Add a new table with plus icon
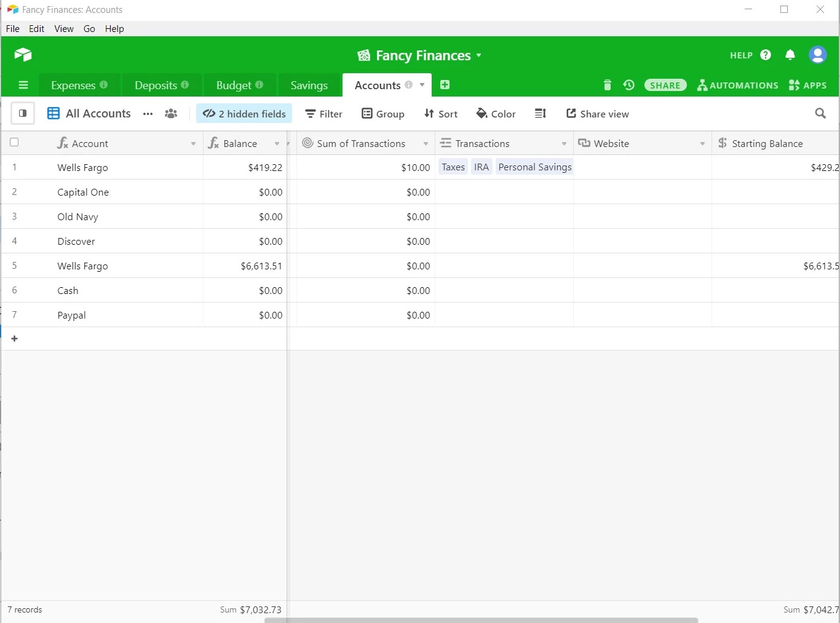The width and height of the screenshot is (840, 623). [445, 85]
